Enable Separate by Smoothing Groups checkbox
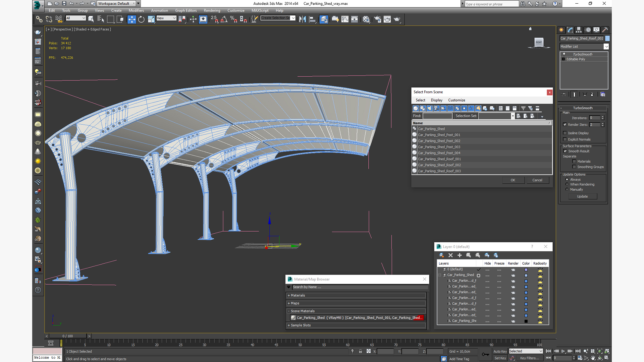The width and height of the screenshot is (644, 362). [574, 167]
